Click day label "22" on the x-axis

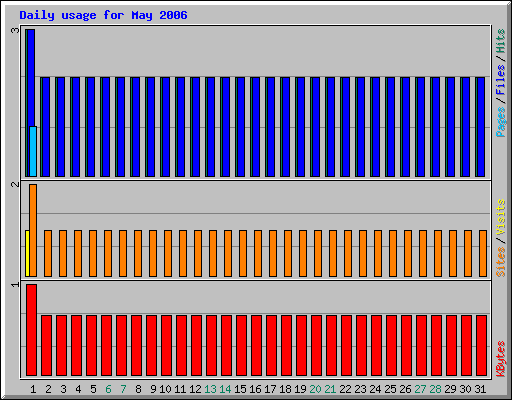[345, 389]
